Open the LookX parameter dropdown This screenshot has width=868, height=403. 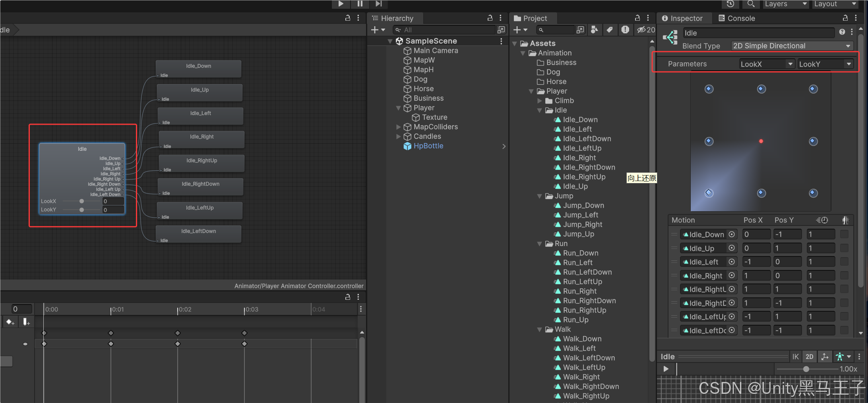pyautogui.click(x=767, y=64)
